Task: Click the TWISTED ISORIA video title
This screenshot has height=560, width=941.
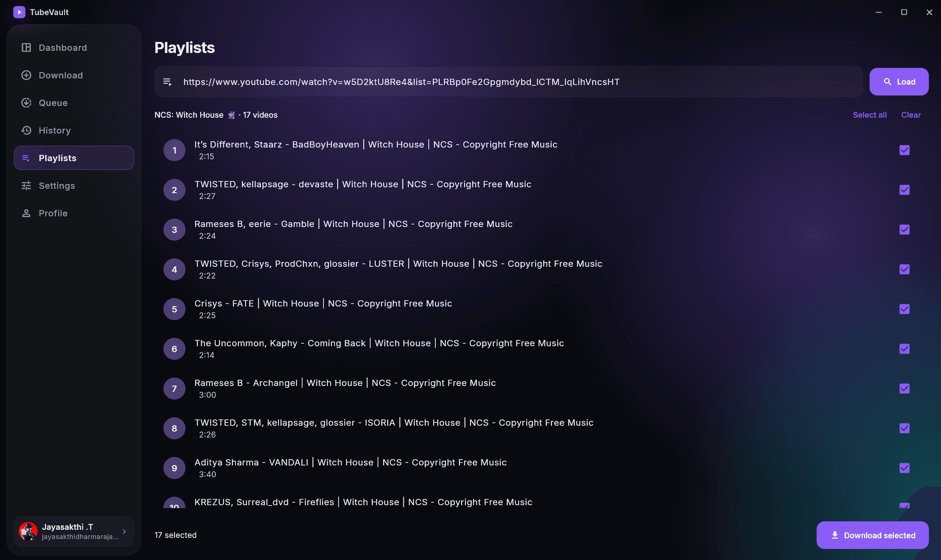Action: (394, 423)
